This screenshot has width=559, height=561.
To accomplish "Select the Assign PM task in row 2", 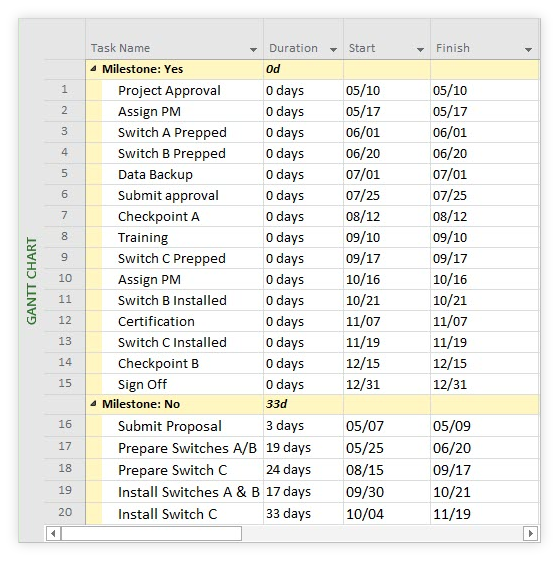I will (149, 112).
